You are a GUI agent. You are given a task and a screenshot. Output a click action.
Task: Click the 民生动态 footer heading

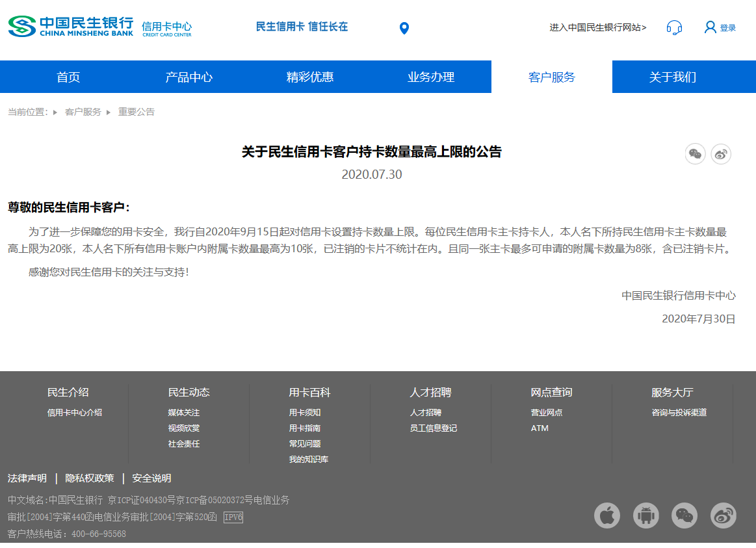tap(189, 393)
